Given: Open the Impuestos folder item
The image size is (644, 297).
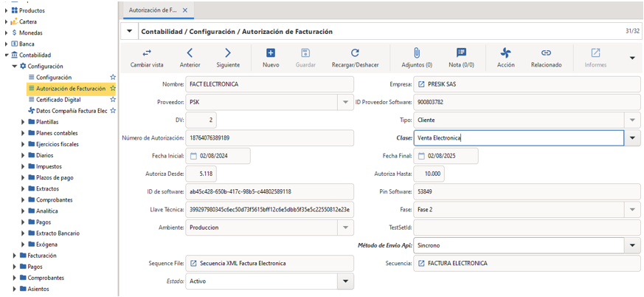Looking at the screenshot, I should pos(49,166).
